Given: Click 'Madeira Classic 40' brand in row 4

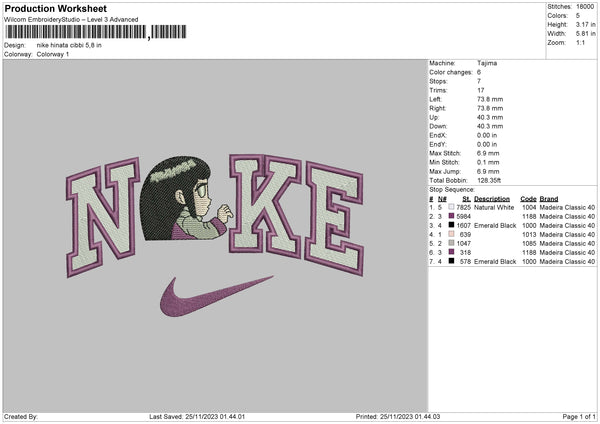Looking at the screenshot, I should [x=567, y=234].
